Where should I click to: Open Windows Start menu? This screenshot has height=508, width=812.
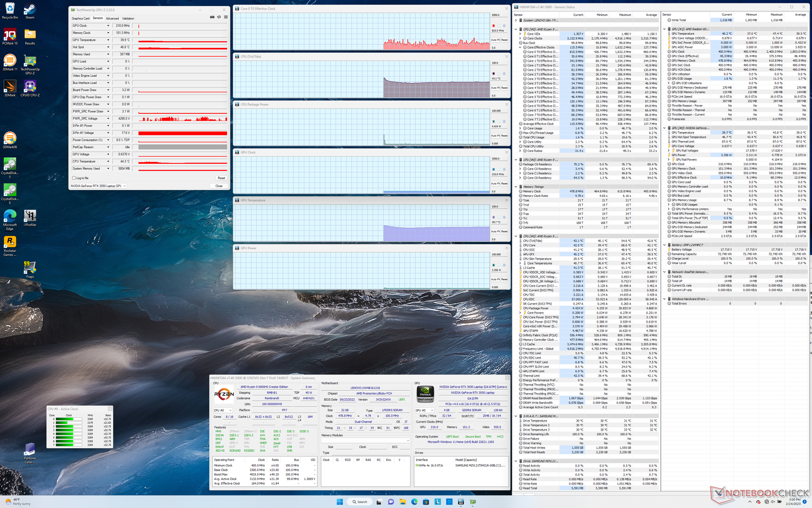pos(339,502)
